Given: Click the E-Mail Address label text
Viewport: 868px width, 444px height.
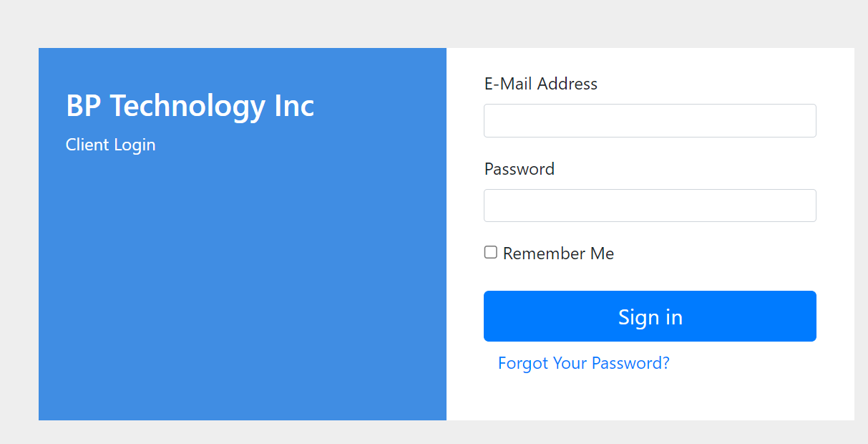Looking at the screenshot, I should click(x=540, y=84).
